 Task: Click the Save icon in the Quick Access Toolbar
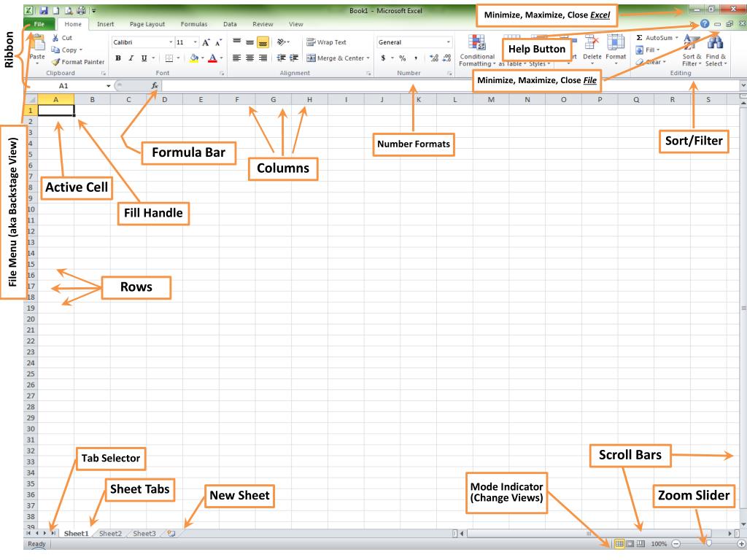44,10
